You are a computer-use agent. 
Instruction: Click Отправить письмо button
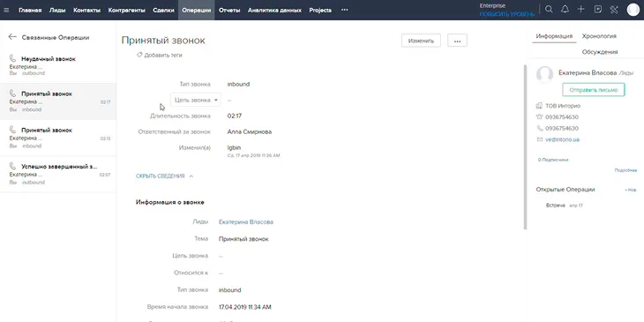[594, 90]
